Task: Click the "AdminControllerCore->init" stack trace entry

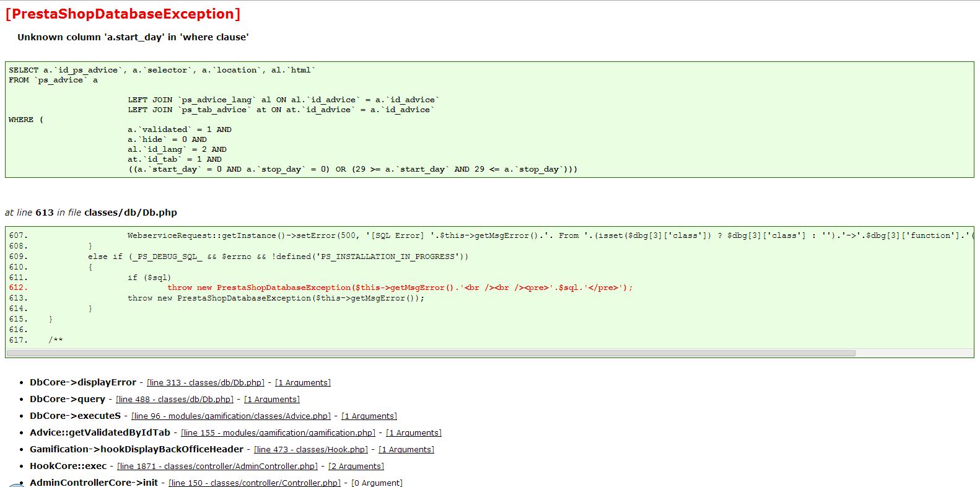Action: (x=94, y=483)
